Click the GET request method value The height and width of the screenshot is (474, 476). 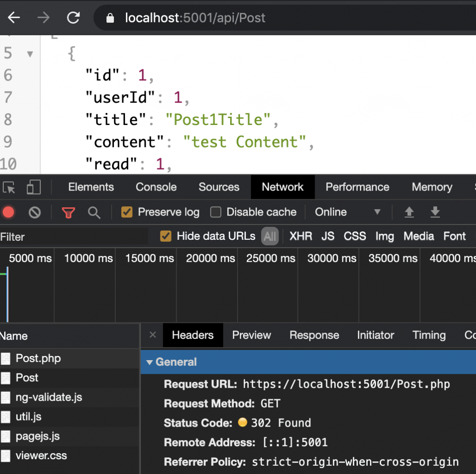[270, 404]
